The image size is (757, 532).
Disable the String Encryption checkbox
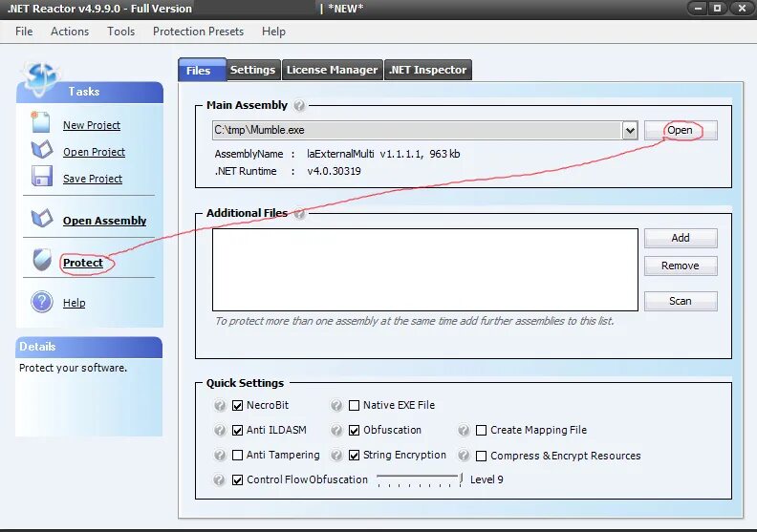354,456
